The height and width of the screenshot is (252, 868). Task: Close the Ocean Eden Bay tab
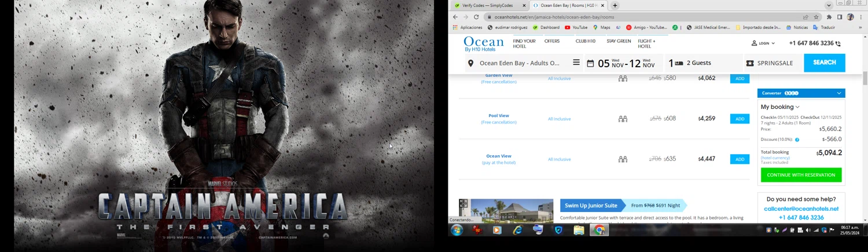(x=602, y=5)
